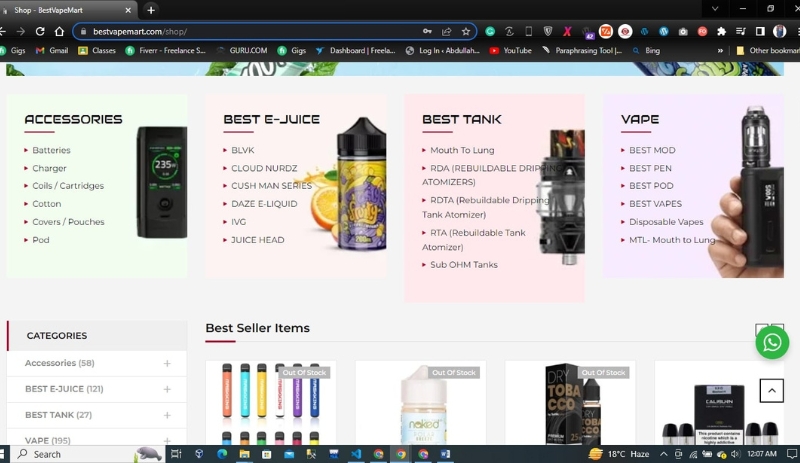Click the Windows taskbar Search box
800x463 pixels.
click(87, 454)
